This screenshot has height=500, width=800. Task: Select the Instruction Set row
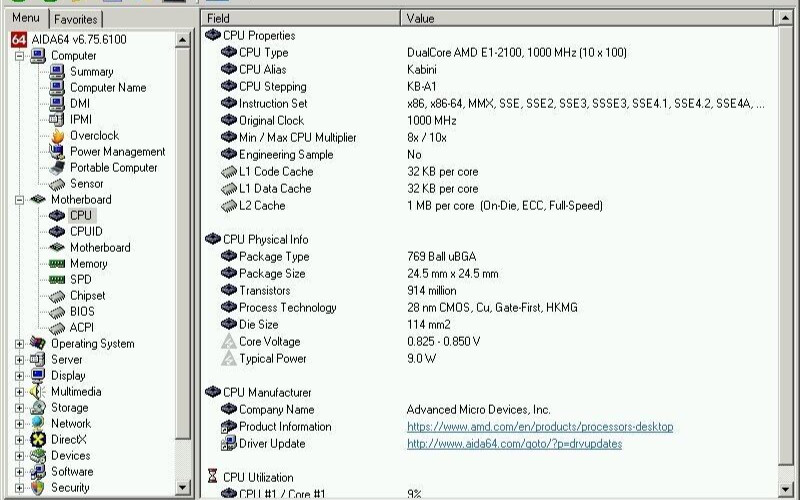pos(490,104)
